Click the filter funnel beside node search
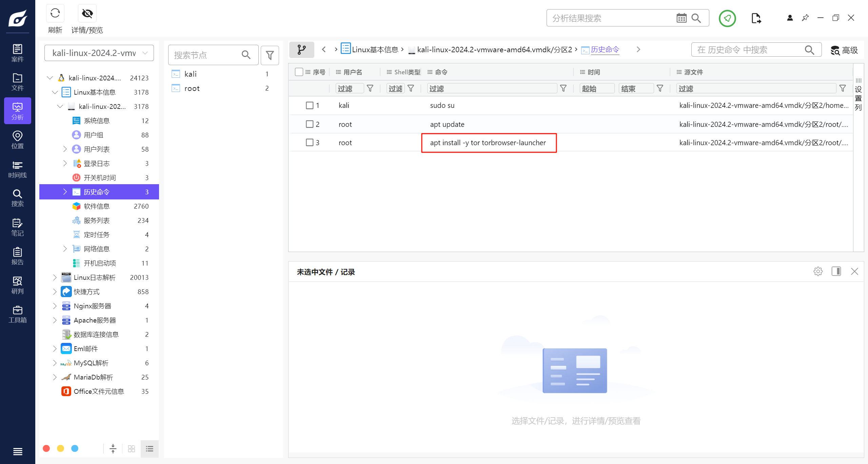Viewport: 868px width, 464px height. pyautogui.click(x=270, y=55)
